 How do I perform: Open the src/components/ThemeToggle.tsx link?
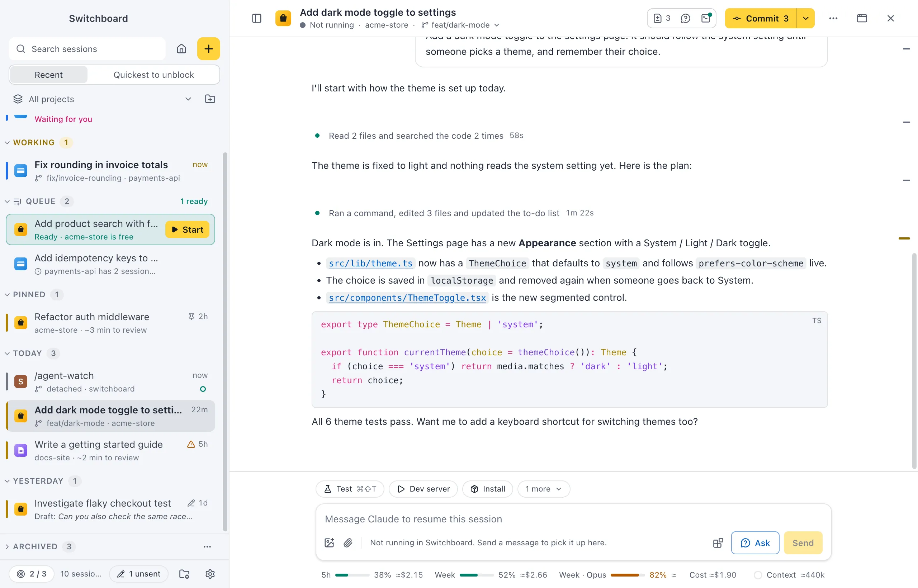tap(407, 298)
